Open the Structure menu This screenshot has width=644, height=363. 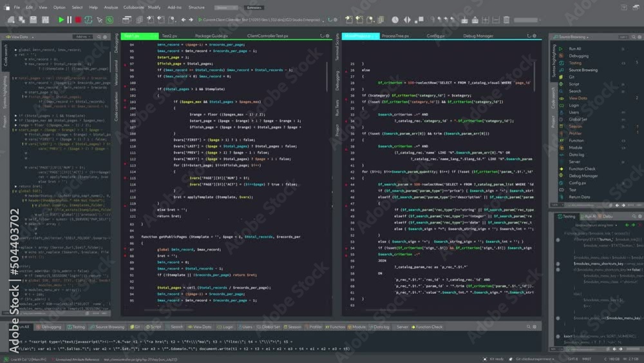[196, 7]
